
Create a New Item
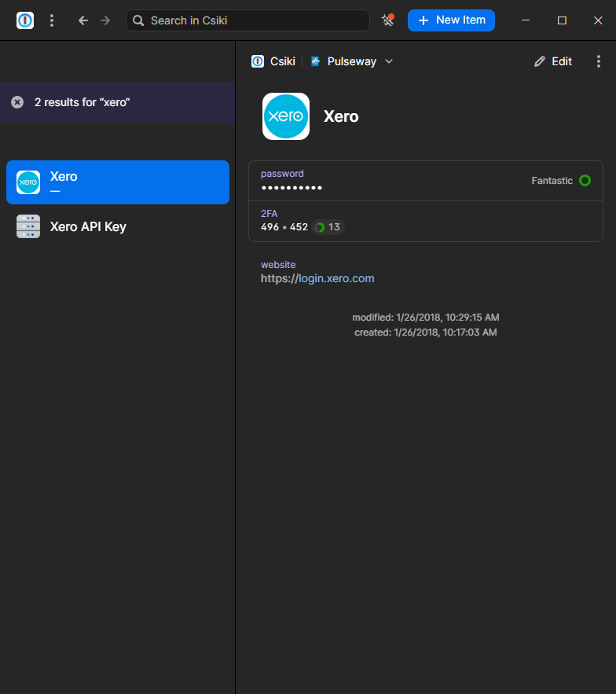451,20
